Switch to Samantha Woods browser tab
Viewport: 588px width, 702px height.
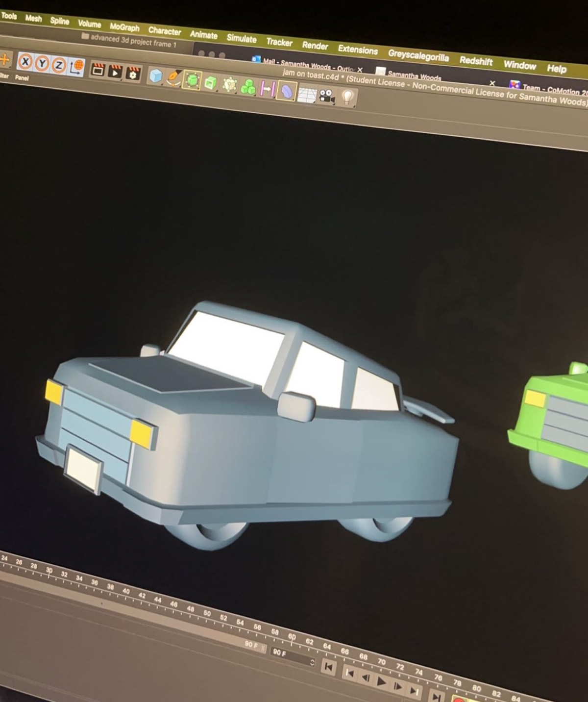pyautogui.click(x=410, y=74)
